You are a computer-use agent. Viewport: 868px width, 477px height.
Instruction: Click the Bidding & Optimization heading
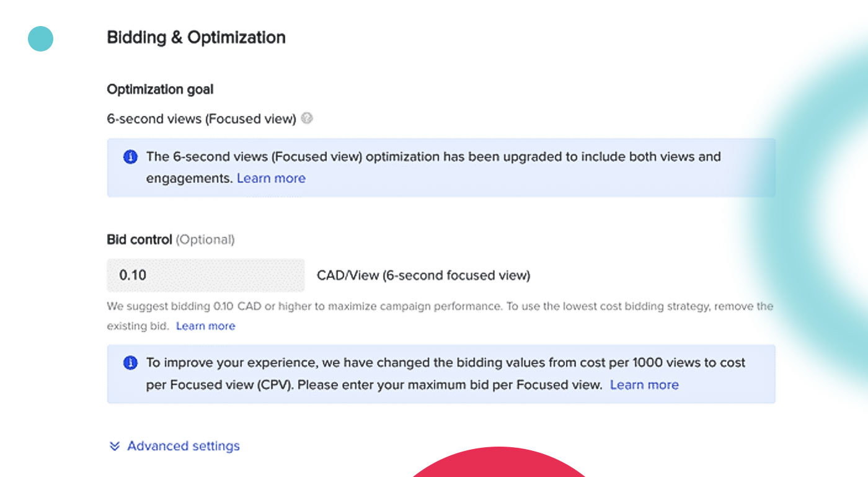coord(196,37)
